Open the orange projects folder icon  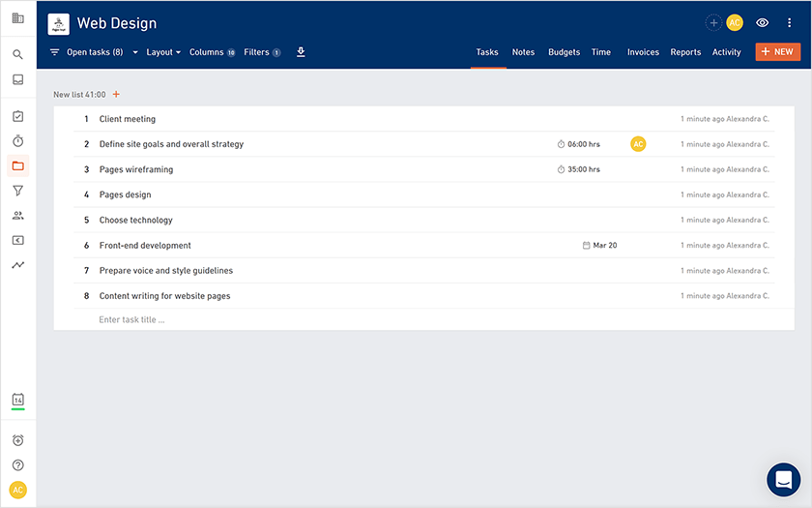[17, 165]
